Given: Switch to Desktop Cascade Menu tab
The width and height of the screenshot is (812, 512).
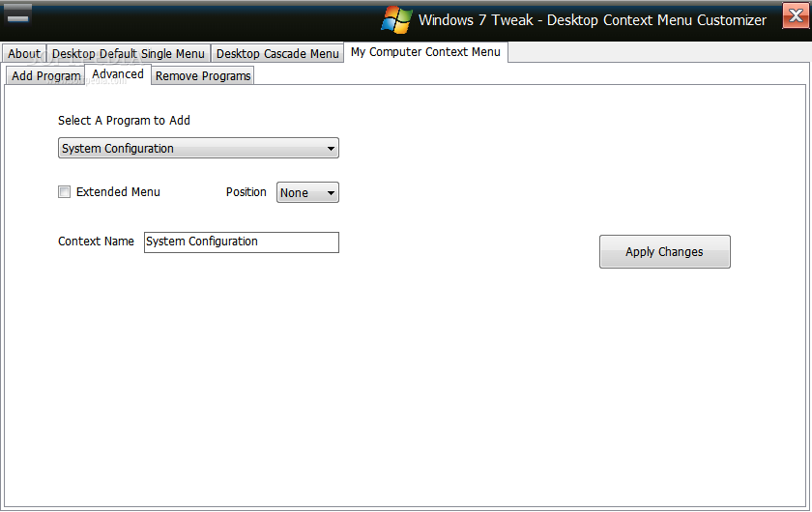Looking at the screenshot, I should point(277,53).
